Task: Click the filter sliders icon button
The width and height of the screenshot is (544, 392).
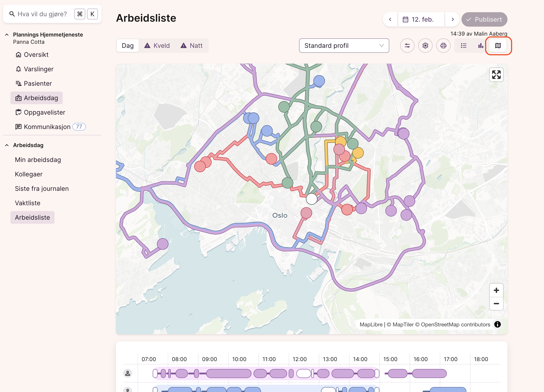Action: [407, 46]
